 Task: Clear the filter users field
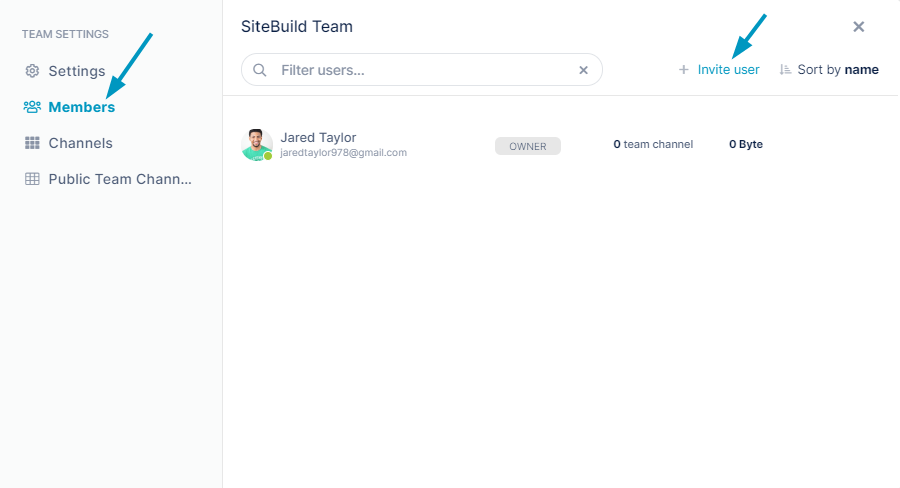(x=583, y=70)
